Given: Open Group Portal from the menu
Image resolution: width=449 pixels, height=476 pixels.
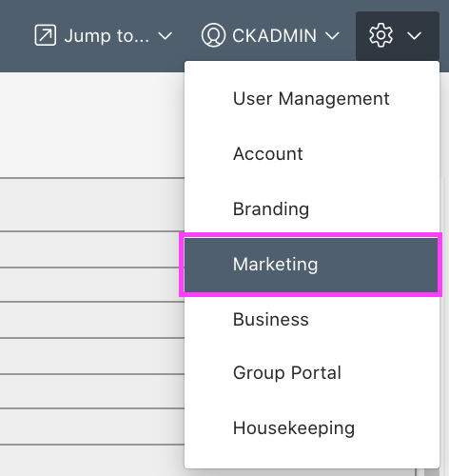Looking at the screenshot, I should (x=312, y=373).
